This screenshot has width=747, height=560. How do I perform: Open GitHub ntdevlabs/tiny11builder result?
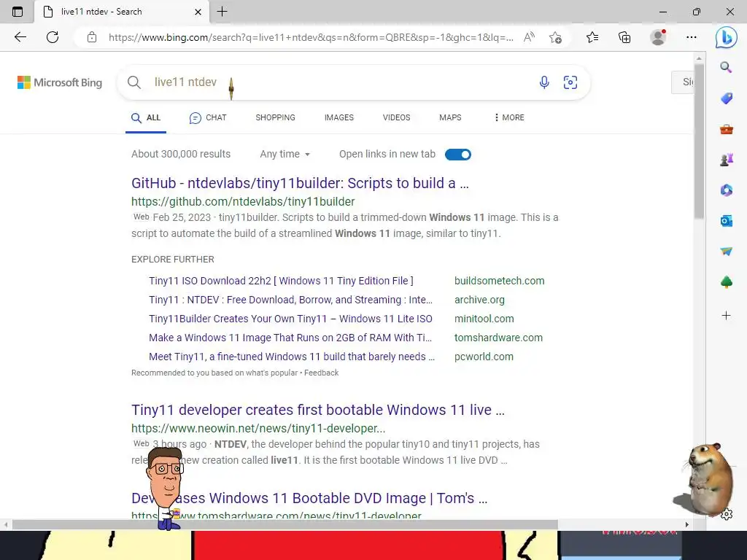click(x=300, y=183)
